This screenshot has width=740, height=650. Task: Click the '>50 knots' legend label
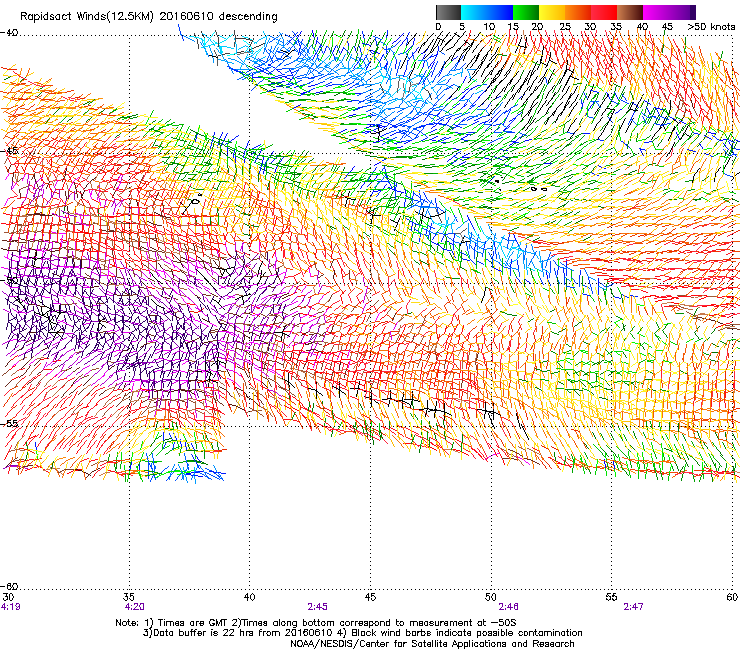tap(711, 26)
